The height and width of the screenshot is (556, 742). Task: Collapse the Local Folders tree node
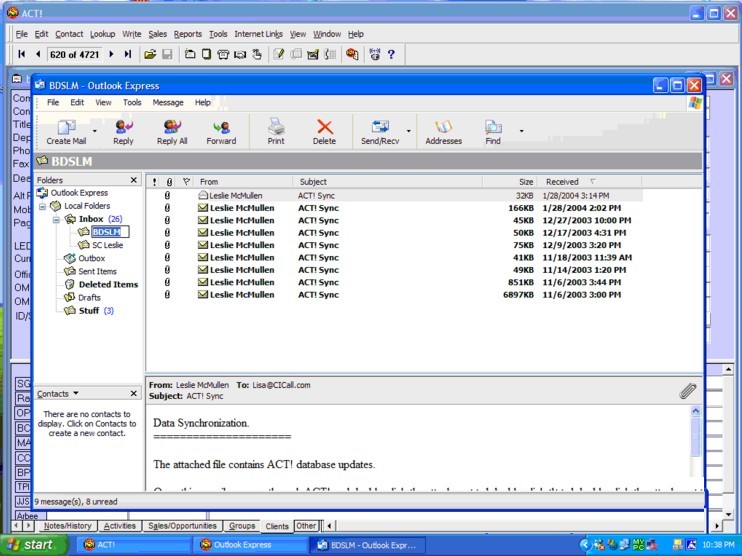tap(42, 207)
